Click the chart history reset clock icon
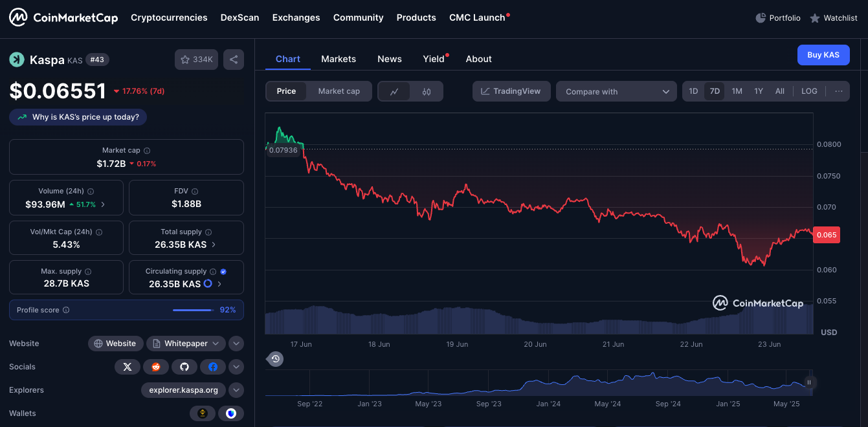 (276, 358)
